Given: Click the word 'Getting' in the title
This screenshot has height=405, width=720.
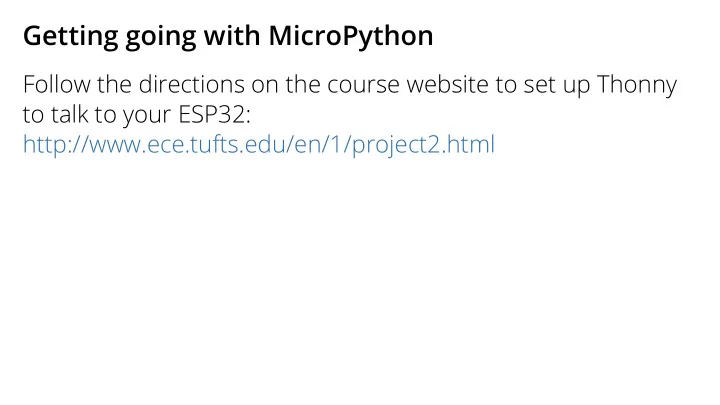Looking at the screenshot, I should tap(70, 37).
